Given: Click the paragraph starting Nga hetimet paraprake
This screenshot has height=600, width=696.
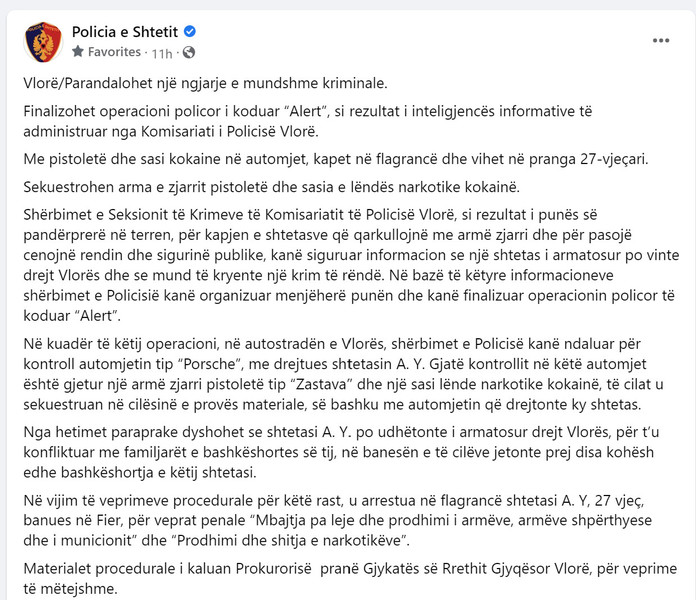Looking at the screenshot, I should [341, 452].
